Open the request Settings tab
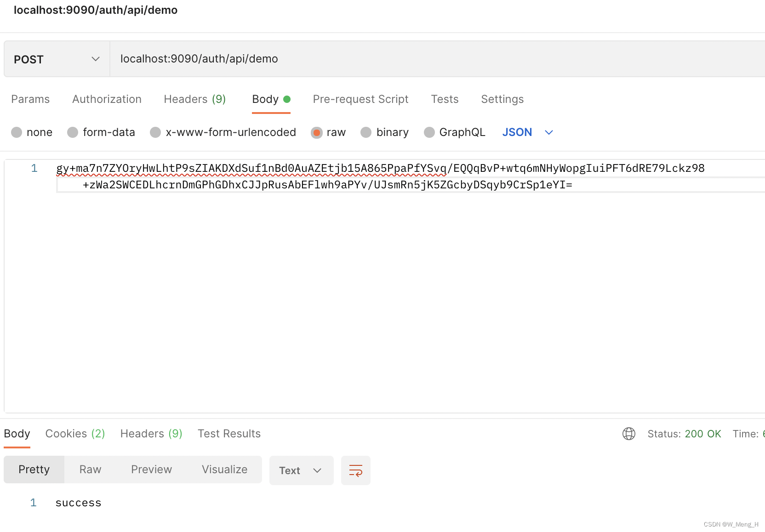This screenshot has width=765, height=532. [x=502, y=99]
